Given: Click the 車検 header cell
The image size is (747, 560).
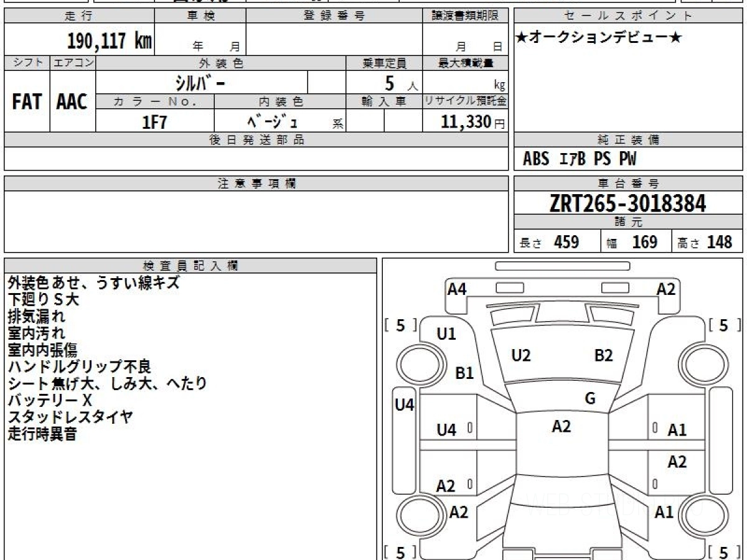Looking at the screenshot, I should point(200,16).
